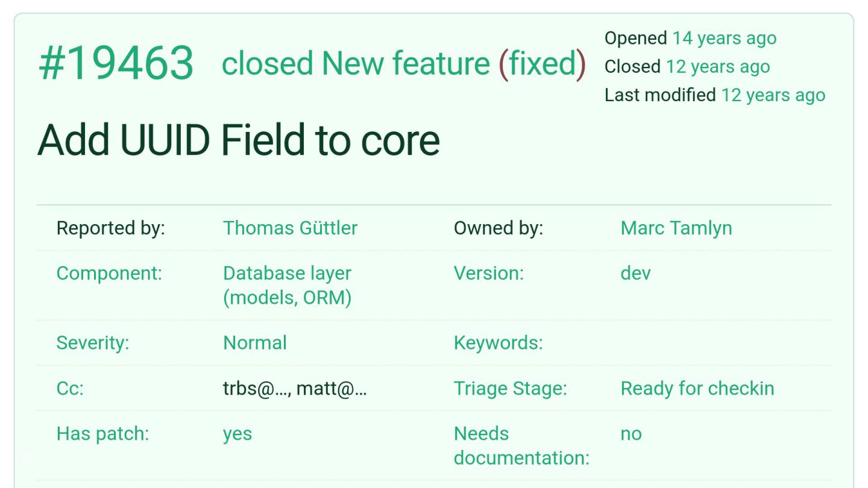The height and width of the screenshot is (488, 868).
Task: Click the "Triage Stage:" field label
Action: (511, 389)
